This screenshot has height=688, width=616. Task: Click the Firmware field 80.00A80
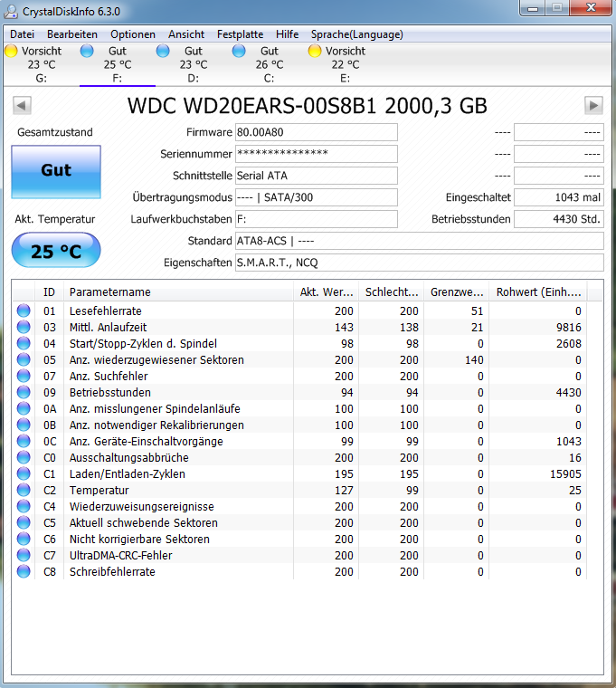point(317,132)
